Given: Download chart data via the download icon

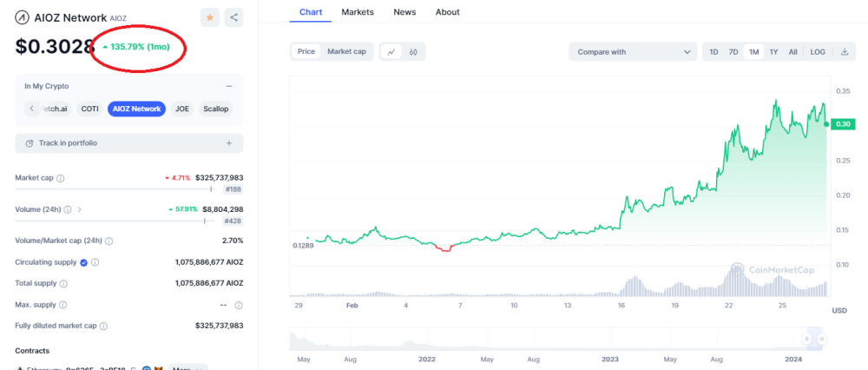Looking at the screenshot, I should click(845, 52).
